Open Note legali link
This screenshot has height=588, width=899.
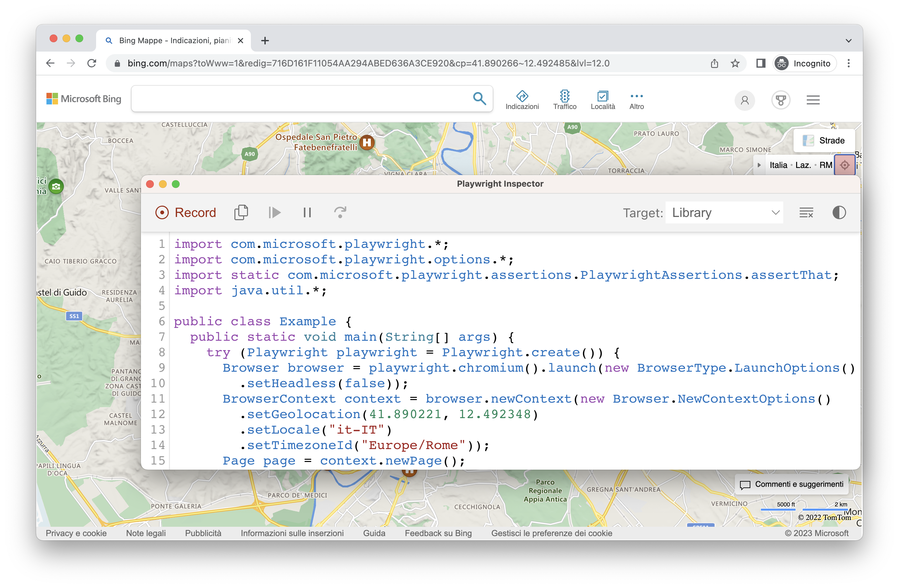point(146,533)
